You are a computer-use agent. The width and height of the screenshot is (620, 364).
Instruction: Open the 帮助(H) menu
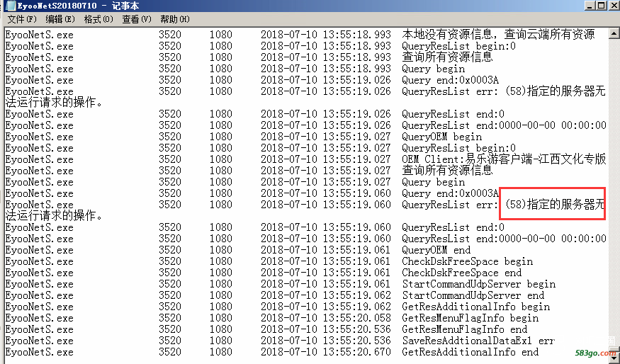[x=175, y=19]
